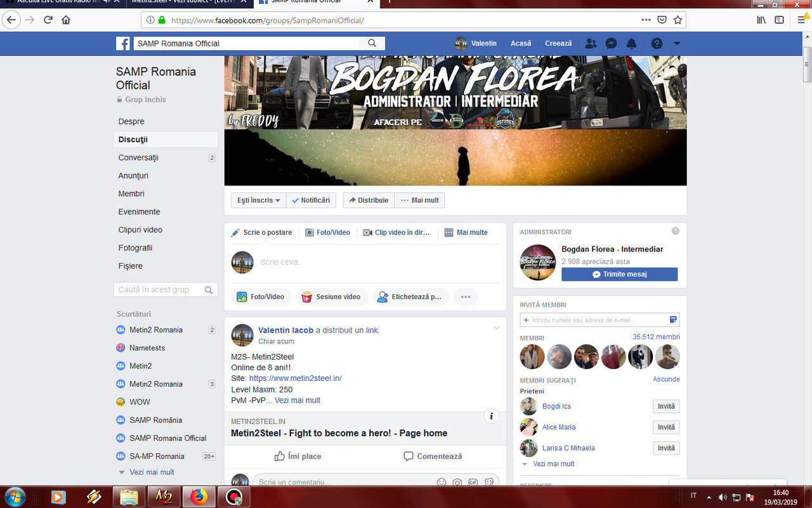812x508 pixels.
Task: Click the Îmi place button
Action: [298, 456]
